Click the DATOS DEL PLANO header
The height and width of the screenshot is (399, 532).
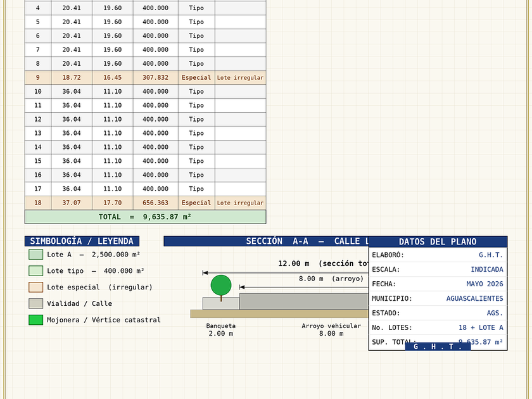[x=438, y=241]
